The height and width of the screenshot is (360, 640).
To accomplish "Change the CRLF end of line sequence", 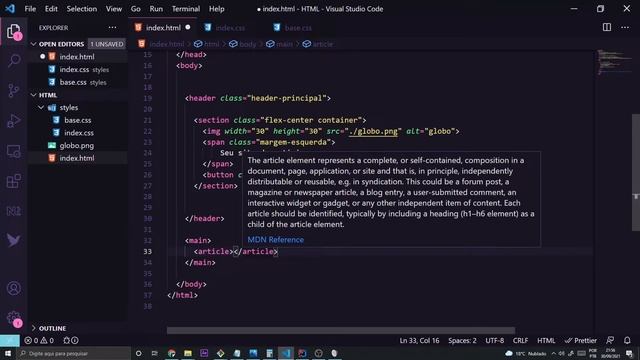I will pos(520,340).
